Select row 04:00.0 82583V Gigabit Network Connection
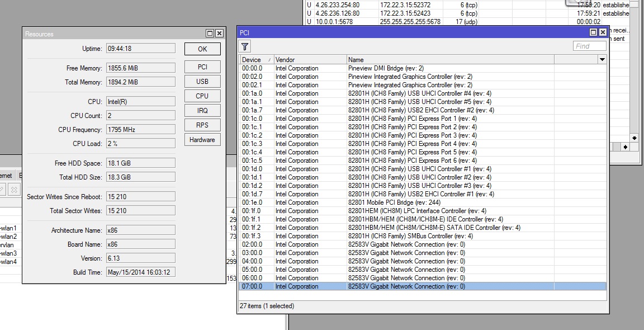The width and height of the screenshot is (644, 330). 423,261
